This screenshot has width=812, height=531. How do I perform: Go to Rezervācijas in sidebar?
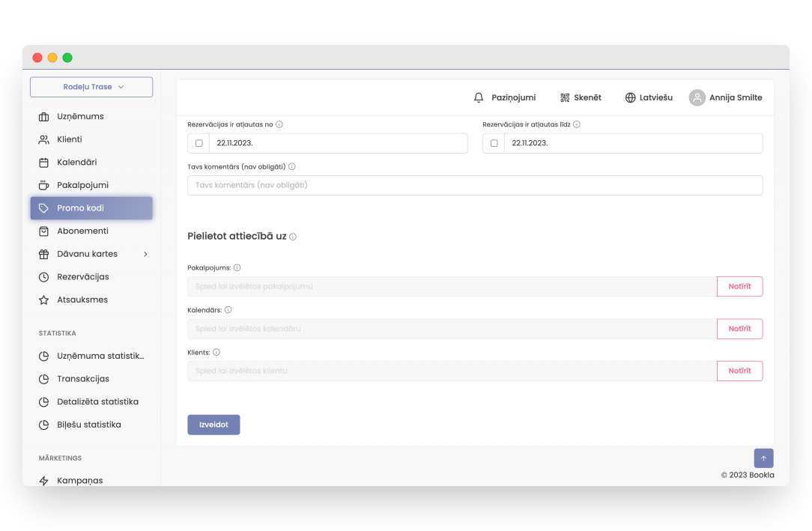(83, 277)
